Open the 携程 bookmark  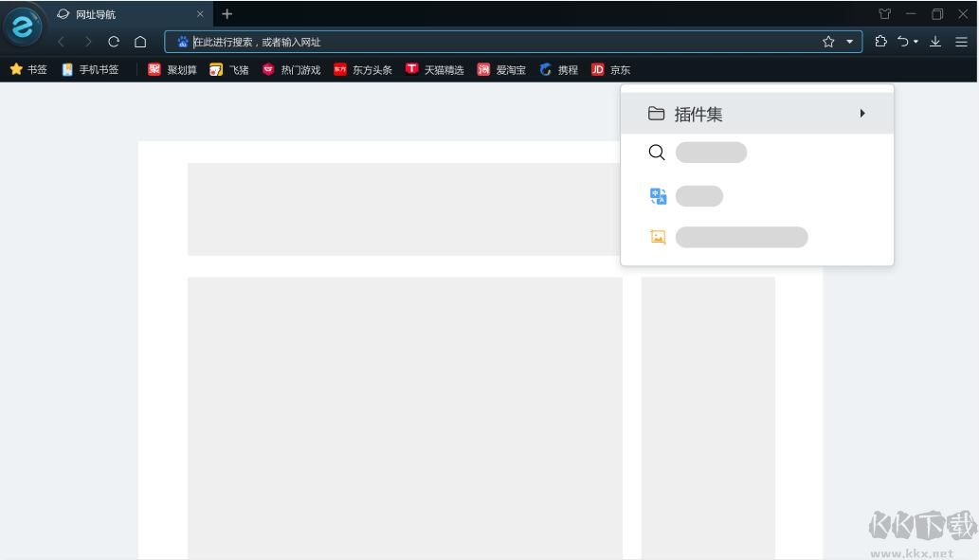click(559, 69)
